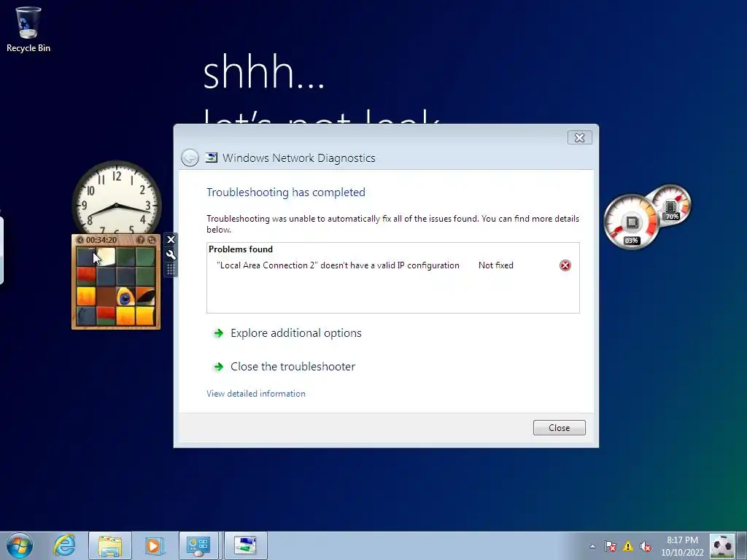Screen dimensions: 747x560
Task: Click the Problems found label
Action: [x=241, y=249]
